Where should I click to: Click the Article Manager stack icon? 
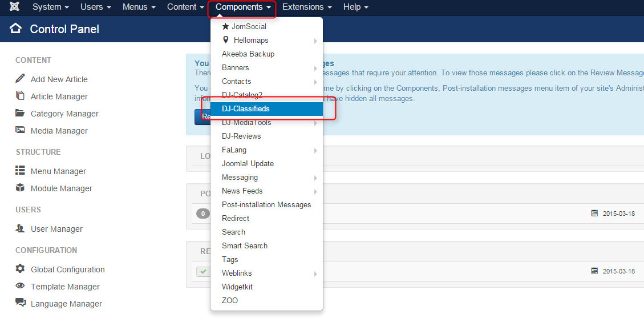[x=20, y=95]
